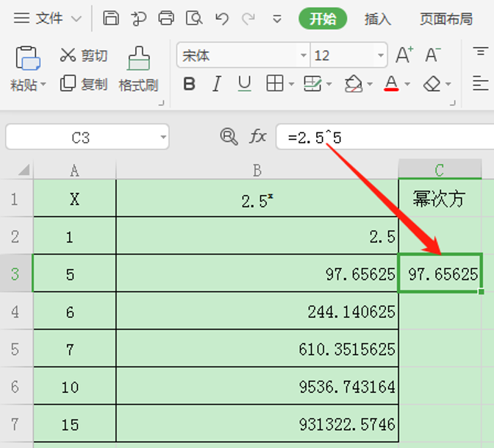Image resolution: width=494 pixels, height=448 pixels.
Task: Click the 复制 copy button
Action: (x=84, y=84)
